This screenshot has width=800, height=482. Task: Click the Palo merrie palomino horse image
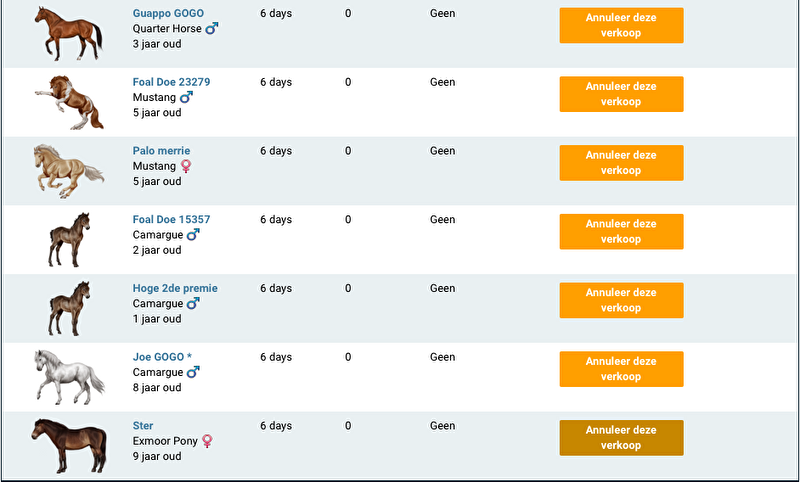click(68, 170)
